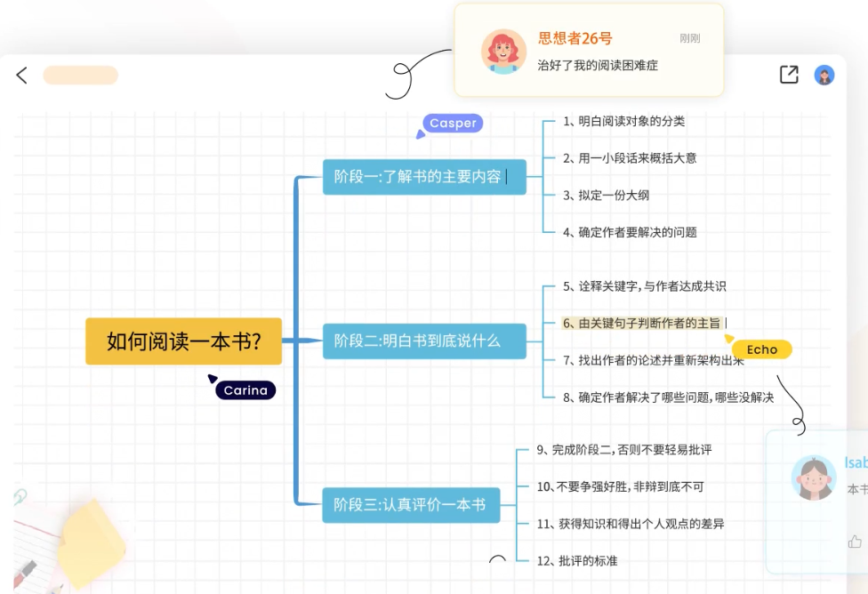Click the thumbs-up like icon
The width and height of the screenshot is (868, 594).
pos(855,541)
